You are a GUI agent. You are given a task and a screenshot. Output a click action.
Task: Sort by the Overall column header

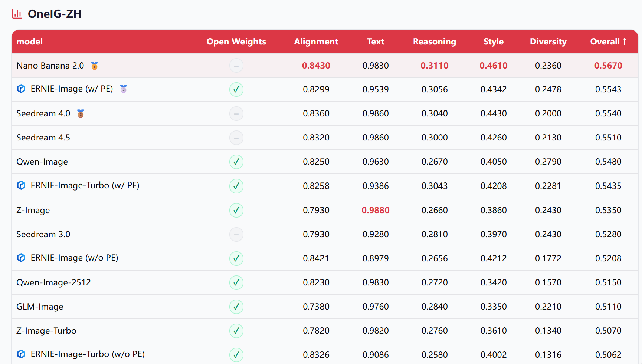608,42
